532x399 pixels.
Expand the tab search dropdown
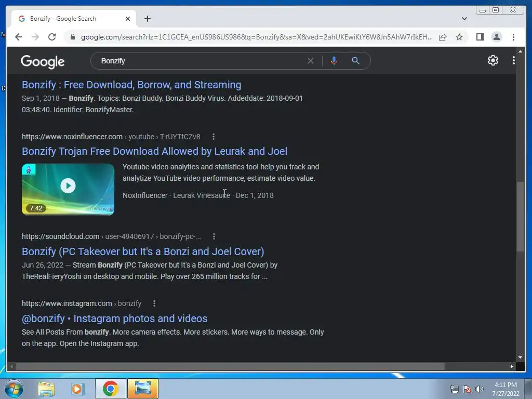coord(464,19)
